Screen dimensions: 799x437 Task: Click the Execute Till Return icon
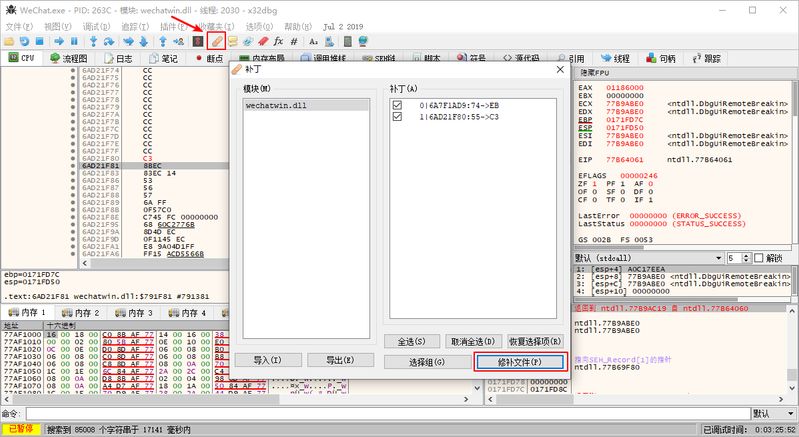163,41
